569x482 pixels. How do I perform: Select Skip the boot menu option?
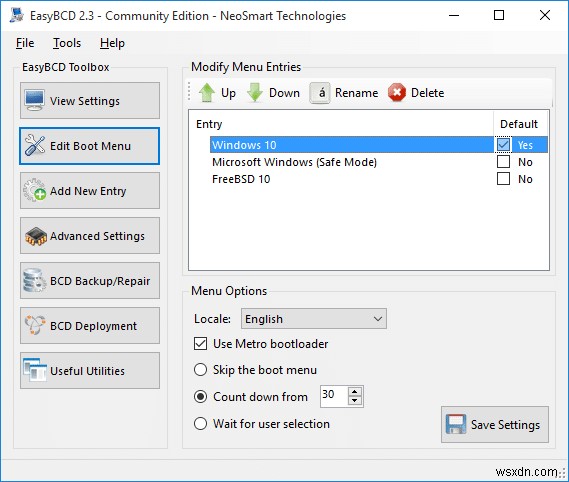point(200,370)
